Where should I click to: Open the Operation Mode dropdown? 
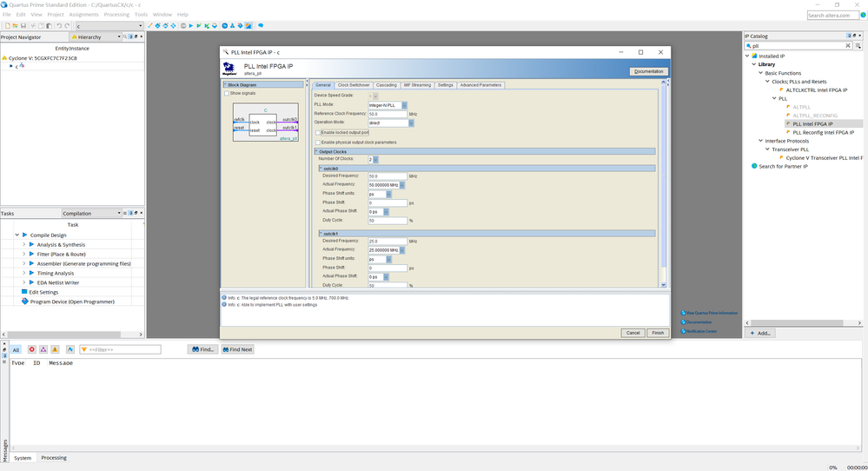[x=411, y=123]
